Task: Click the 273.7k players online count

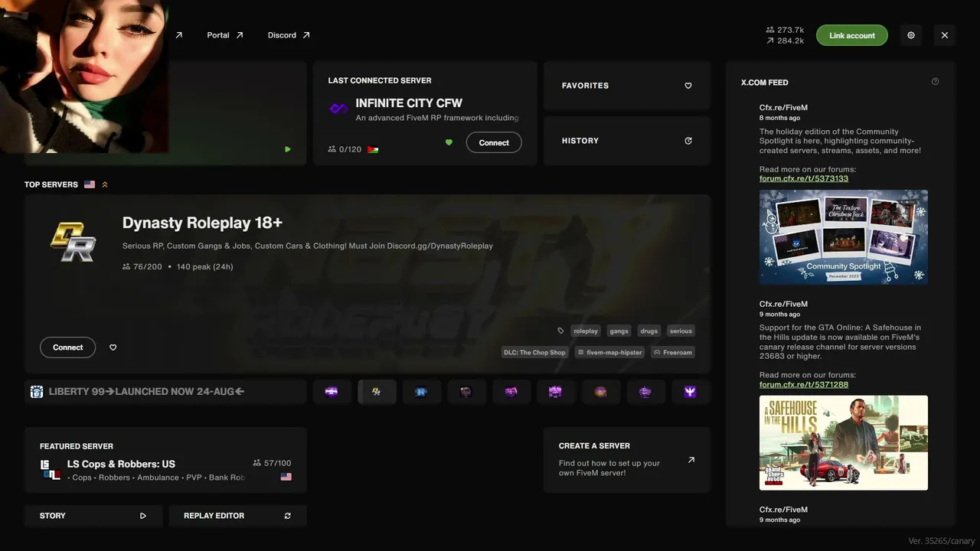Action: (785, 30)
